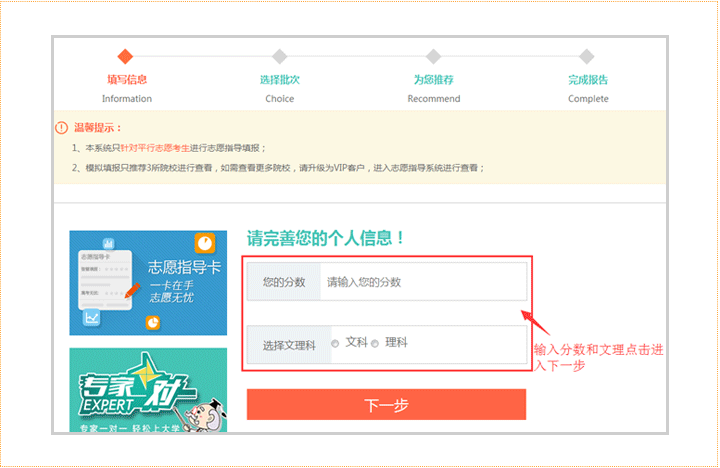This screenshot has width=720, height=468.
Task: Click the 选择文理科 label
Action: point(289,345)
